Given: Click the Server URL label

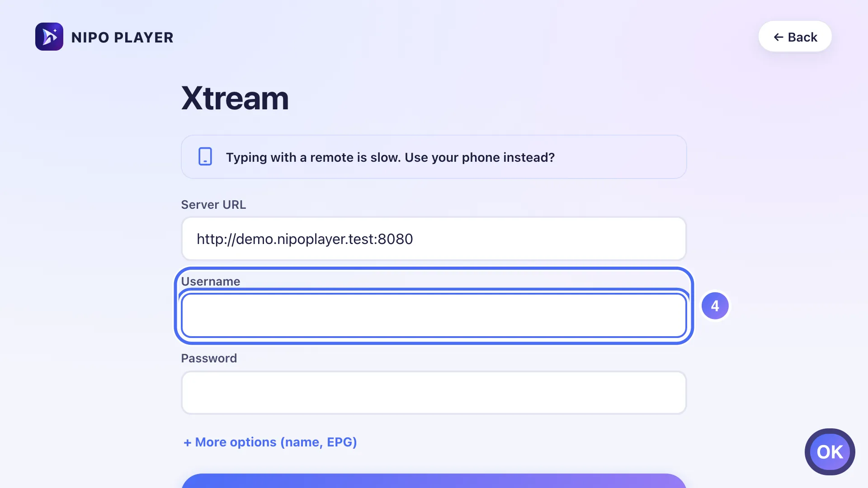Looking at the screenshot, I should click(213, 205).
